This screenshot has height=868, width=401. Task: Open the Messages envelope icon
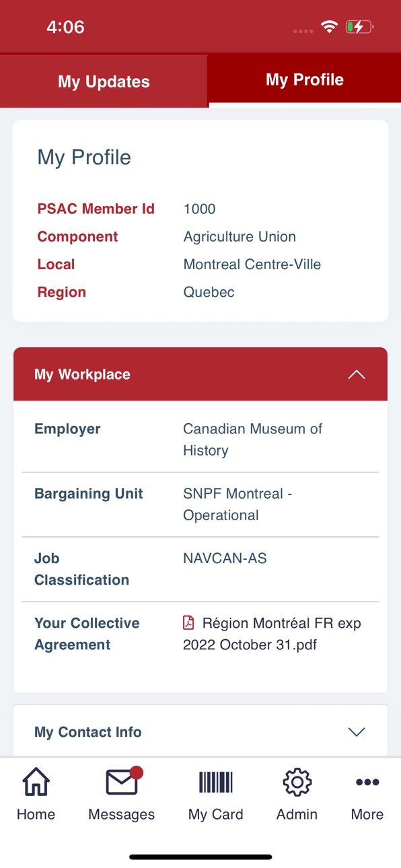pyautogui.click(x=122, y=783)
